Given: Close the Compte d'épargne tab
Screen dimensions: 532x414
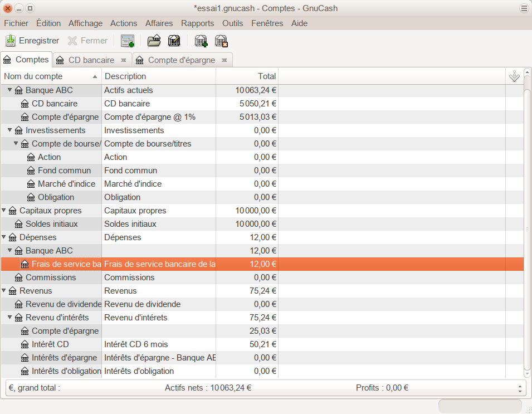Looking at the screenshot, I should (224, 60).
